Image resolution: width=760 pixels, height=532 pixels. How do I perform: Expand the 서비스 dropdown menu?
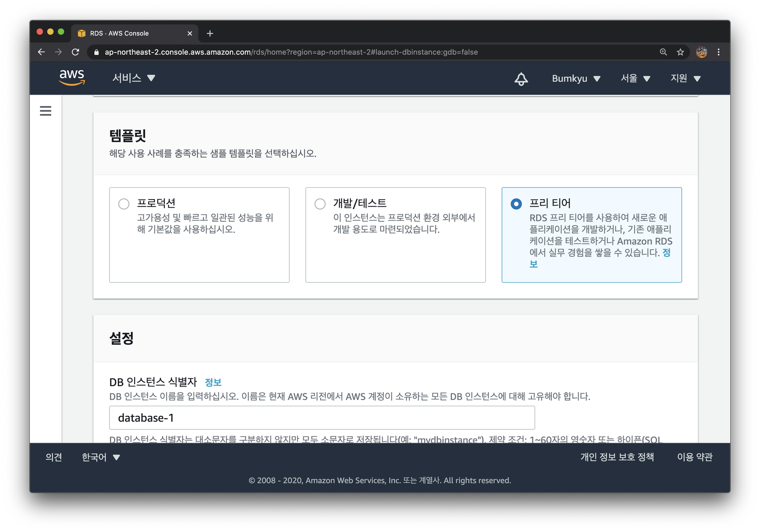[134, 78]
